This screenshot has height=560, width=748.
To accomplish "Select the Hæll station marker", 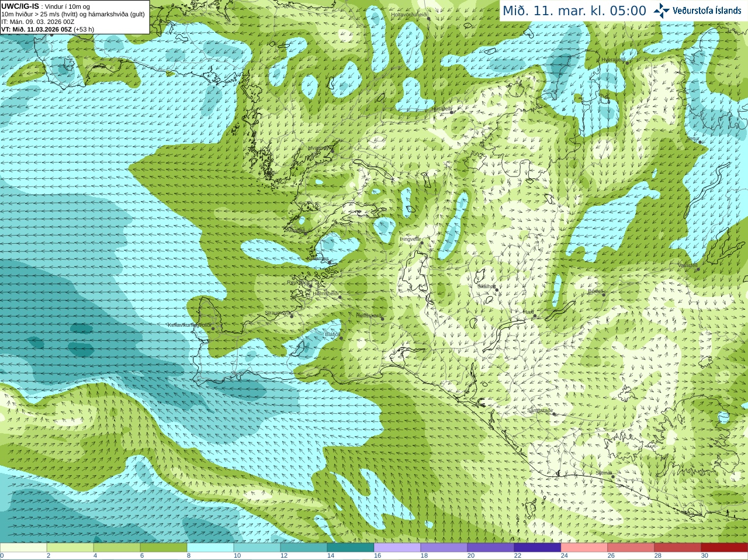I will [535, 316].
